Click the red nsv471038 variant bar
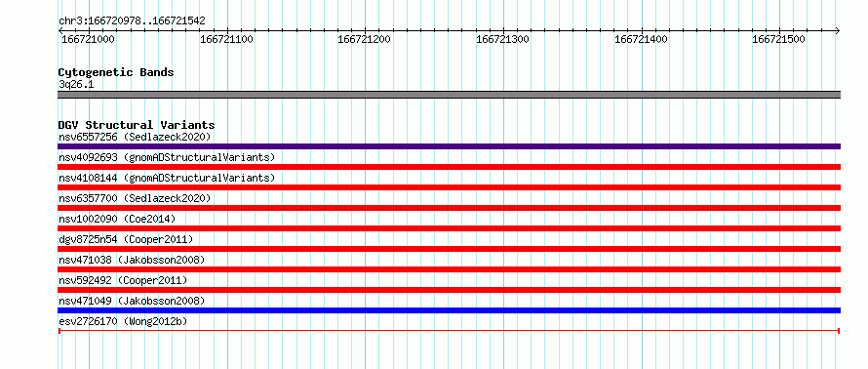 (x=449, y=269)
